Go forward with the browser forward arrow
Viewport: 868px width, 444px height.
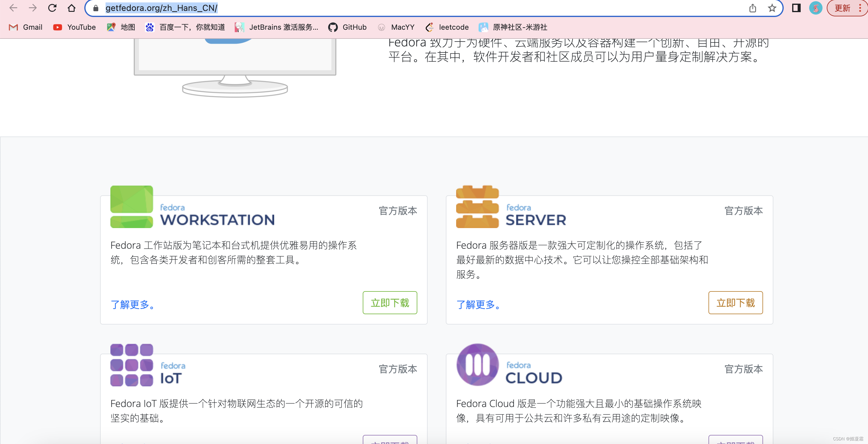click(x=33, y=8)
